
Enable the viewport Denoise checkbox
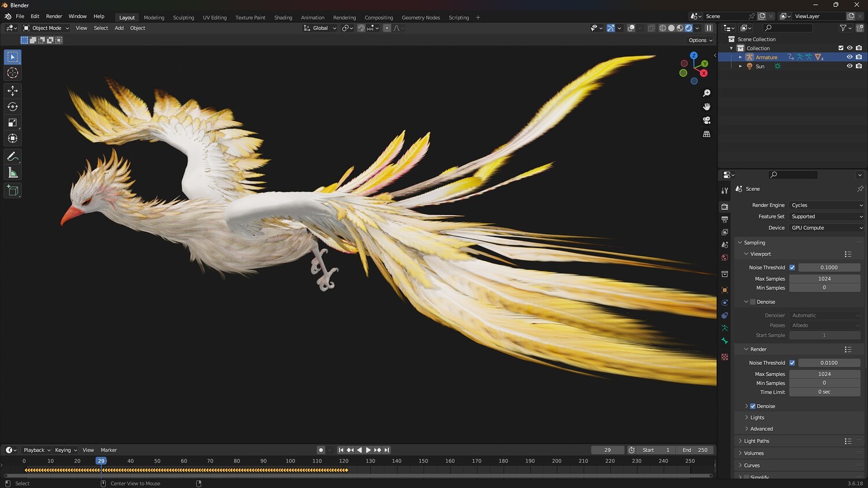753,302
